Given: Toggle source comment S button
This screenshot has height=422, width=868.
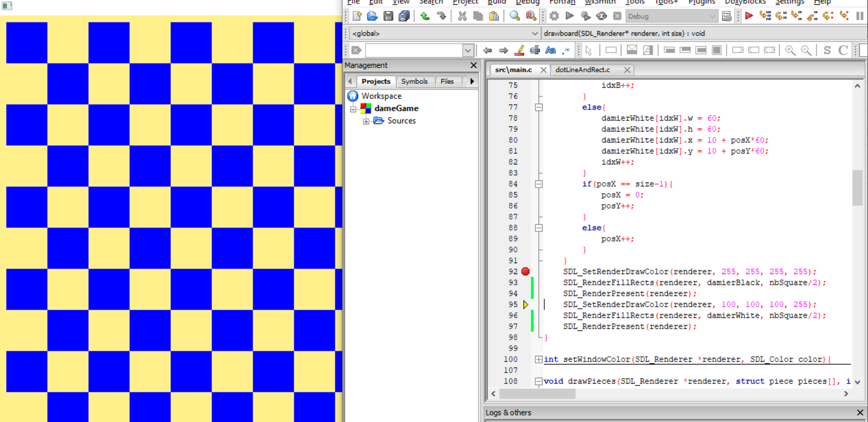Looking at the screenshot, I should click(x=827, y=50).
